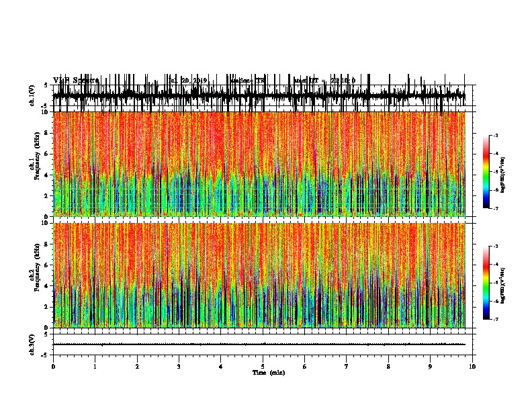Click the time axis tick label '10'
Image resolution: width=532 pixels, height=411 pixels.
[472, 367]
